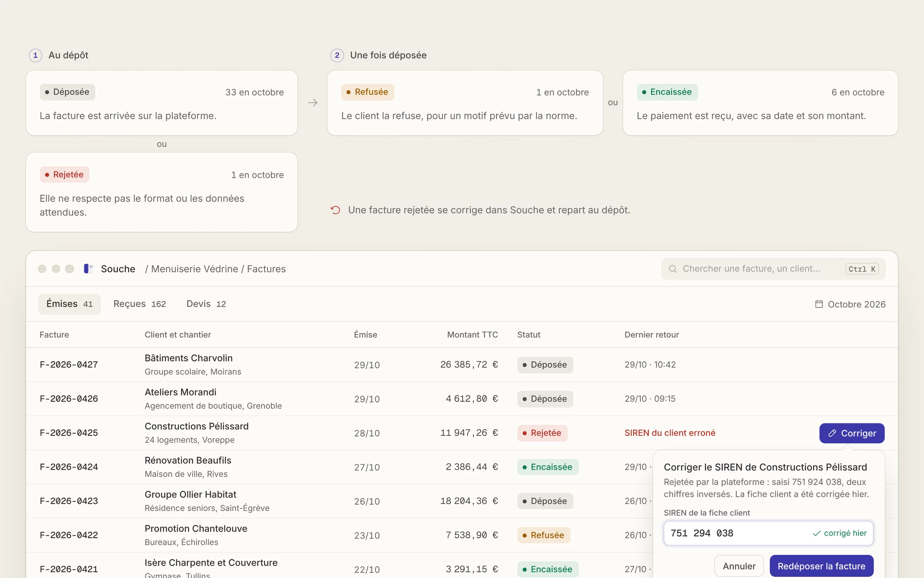This screenshot has width=924, height=578.
Task: Open invoice F-2026-0424
Action: tap(69, 467)
